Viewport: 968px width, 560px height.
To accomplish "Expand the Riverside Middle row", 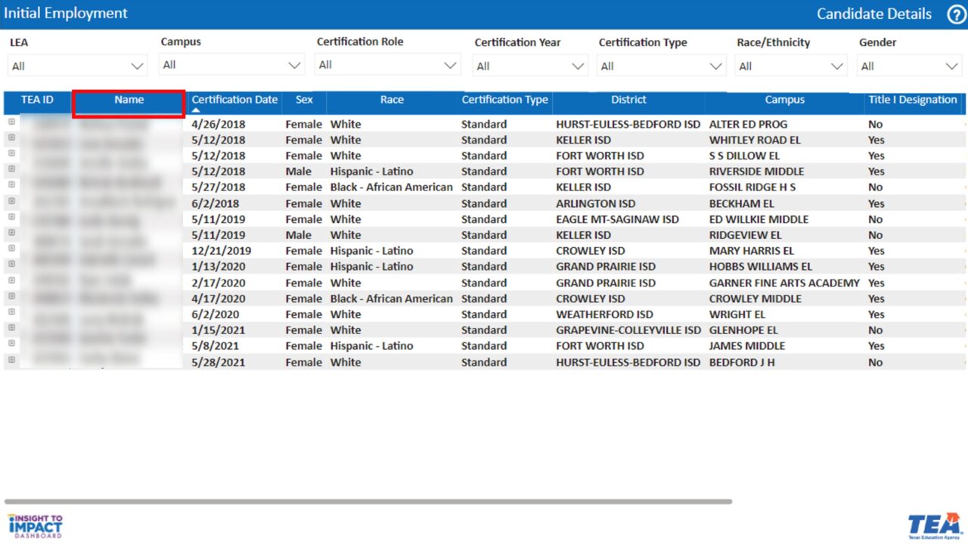I will pyautogui.click(x=11, y=169).
